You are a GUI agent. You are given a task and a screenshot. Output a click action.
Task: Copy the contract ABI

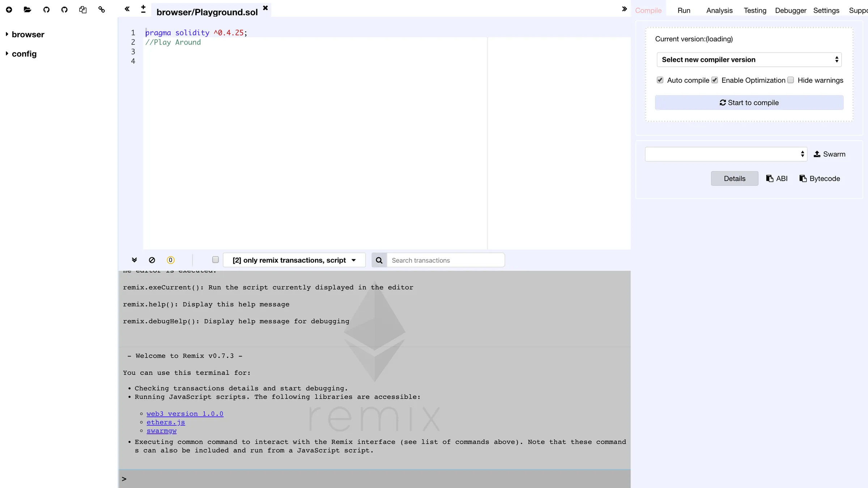pos(777,178)
